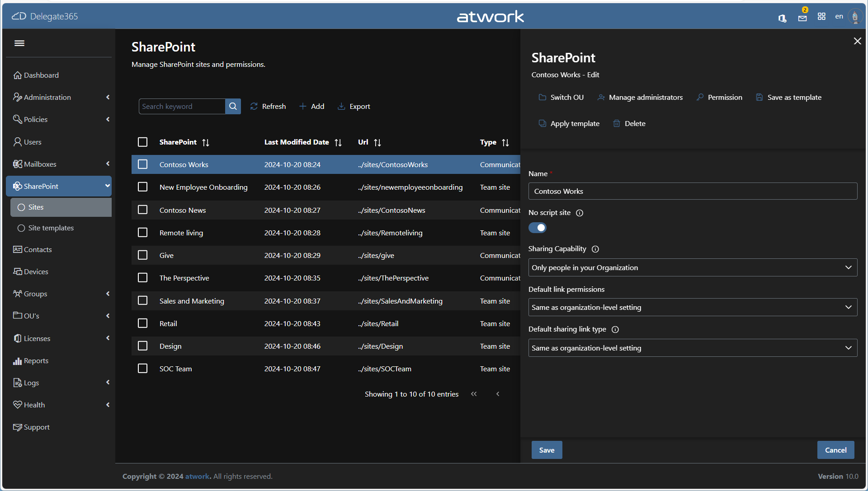The width and height of the screenshot is (868, 491).
Task: Expand the Mailboxes menu
Action: 59,164
